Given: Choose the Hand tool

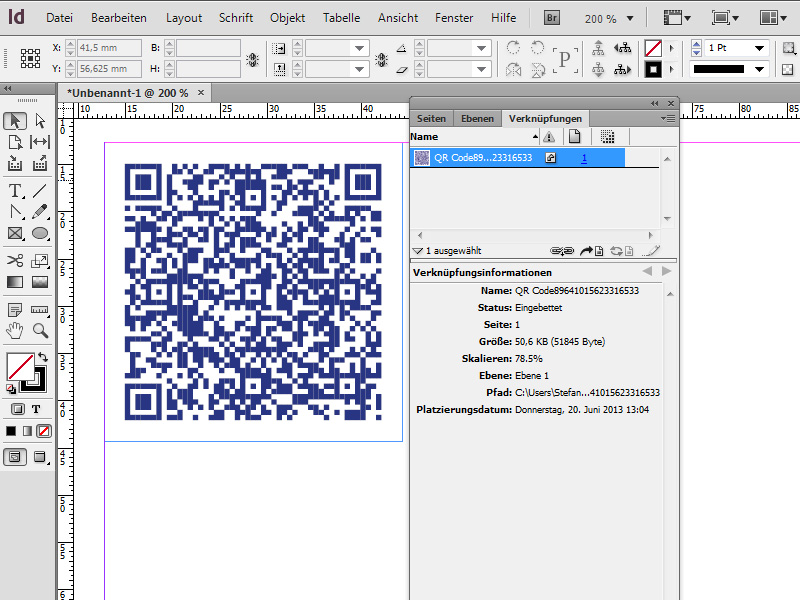Looking at the screenshot, I should tap(16, 330).
